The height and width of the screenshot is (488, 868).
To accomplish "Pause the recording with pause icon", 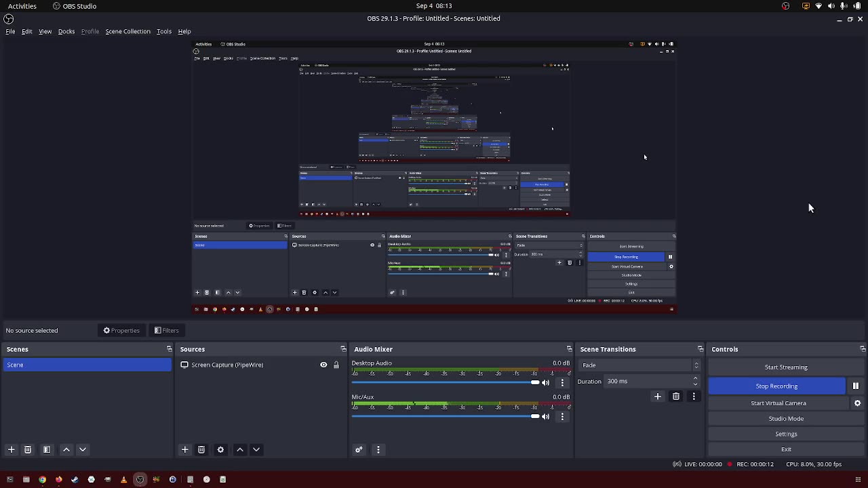I will click(856, 386).
